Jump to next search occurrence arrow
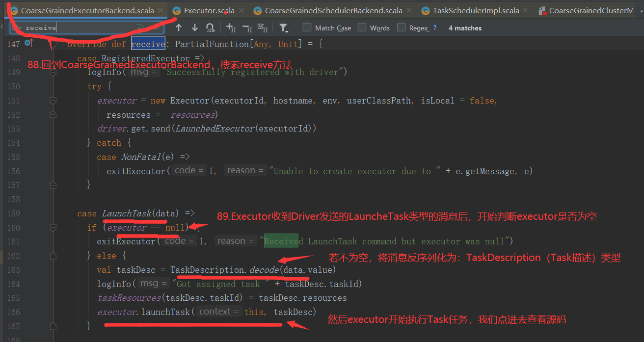This screenshot has width=644, height=342. [x=195, y=28]
